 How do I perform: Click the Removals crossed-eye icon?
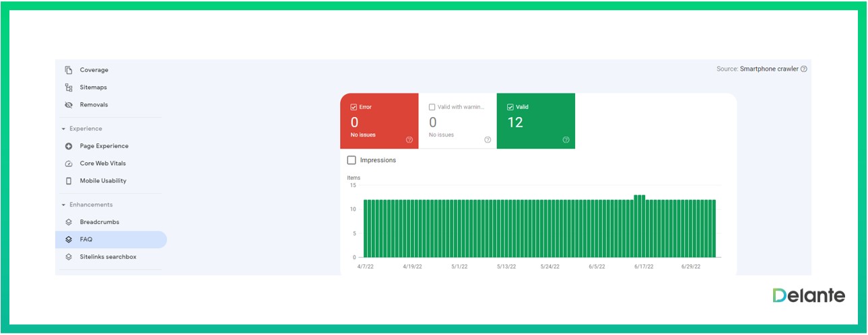[x=69, y=105]
